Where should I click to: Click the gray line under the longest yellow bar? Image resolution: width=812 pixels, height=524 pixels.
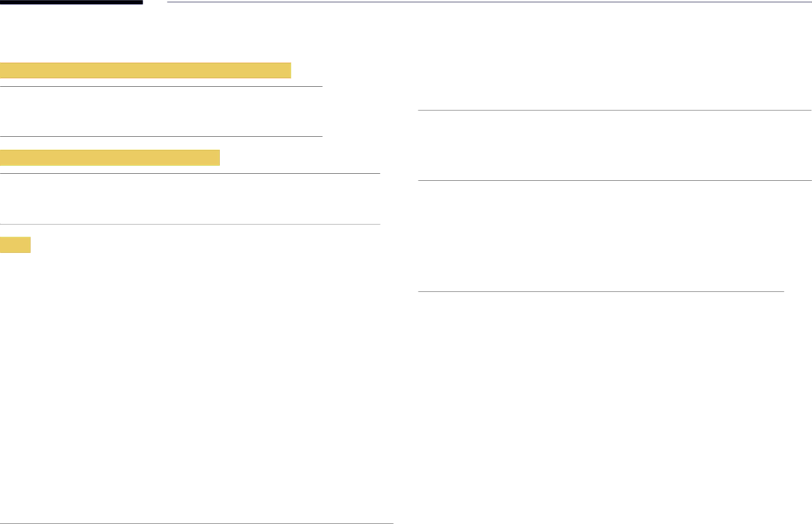161,86
